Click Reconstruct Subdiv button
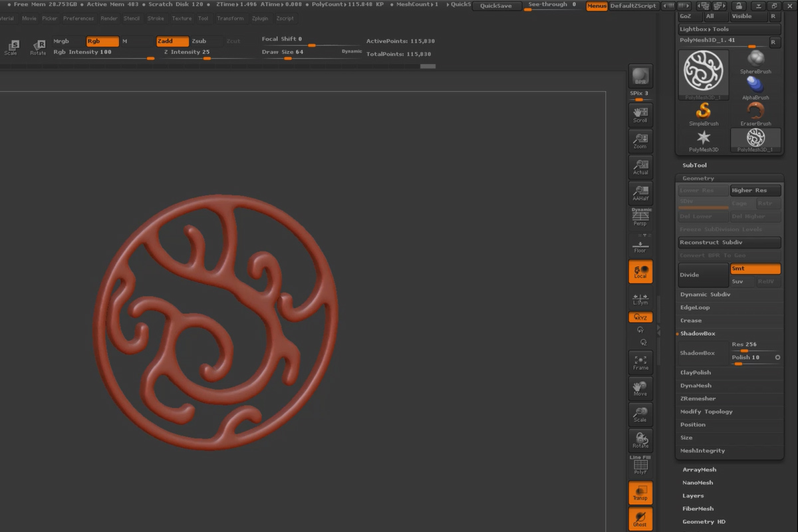The image size is (798, 532). [730, 243]
